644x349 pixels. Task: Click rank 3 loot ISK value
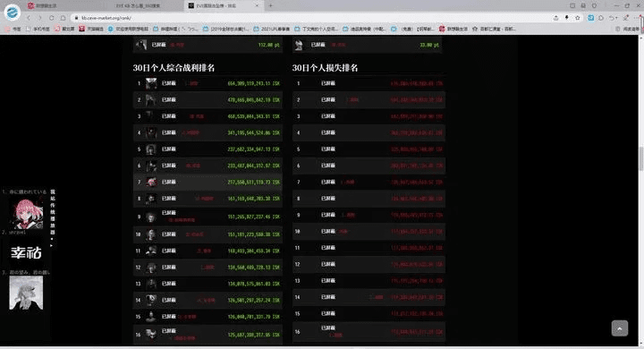pyautogui.click(x=254, y=116)
